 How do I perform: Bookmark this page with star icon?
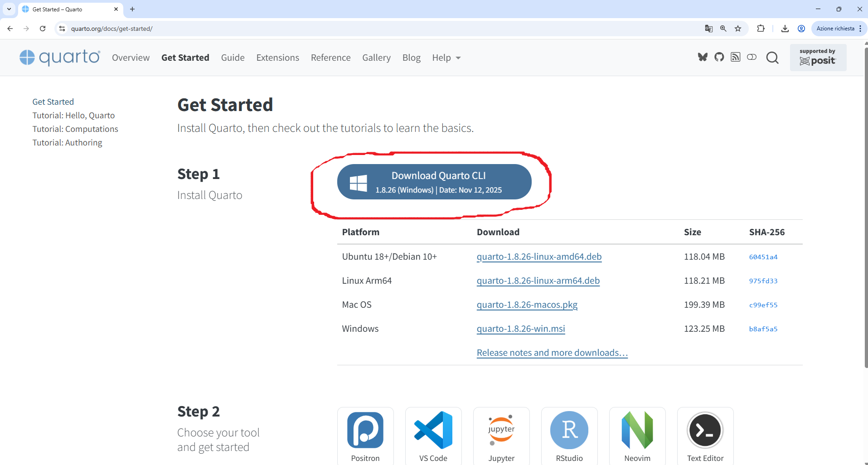point(738,29)
